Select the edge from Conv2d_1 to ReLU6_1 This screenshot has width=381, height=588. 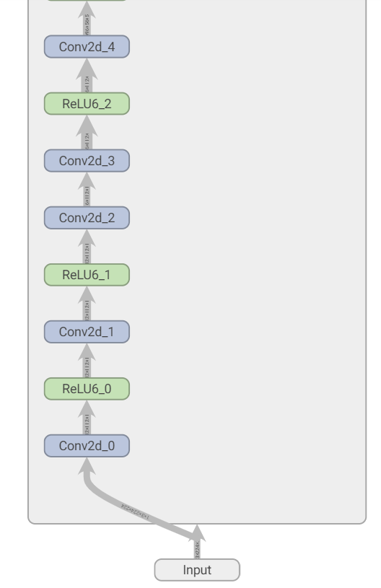(87, 303)
